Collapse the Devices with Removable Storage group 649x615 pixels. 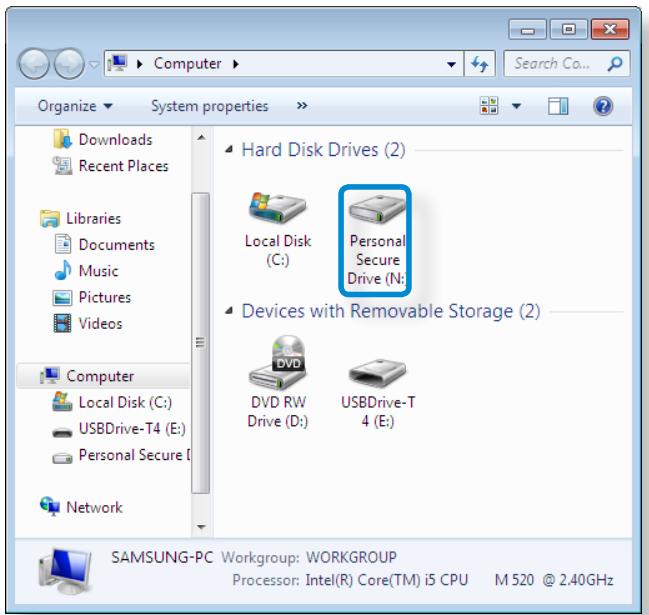click(229, 311)
